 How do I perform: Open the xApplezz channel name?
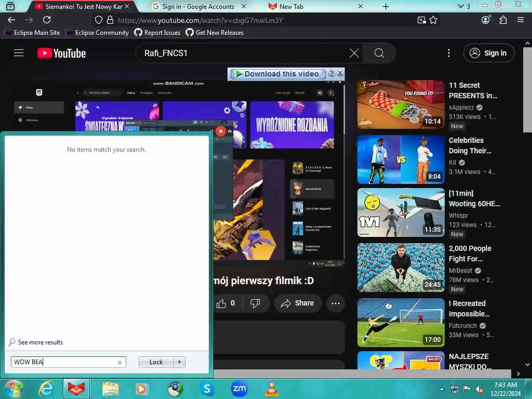click(x=461, y=107)
